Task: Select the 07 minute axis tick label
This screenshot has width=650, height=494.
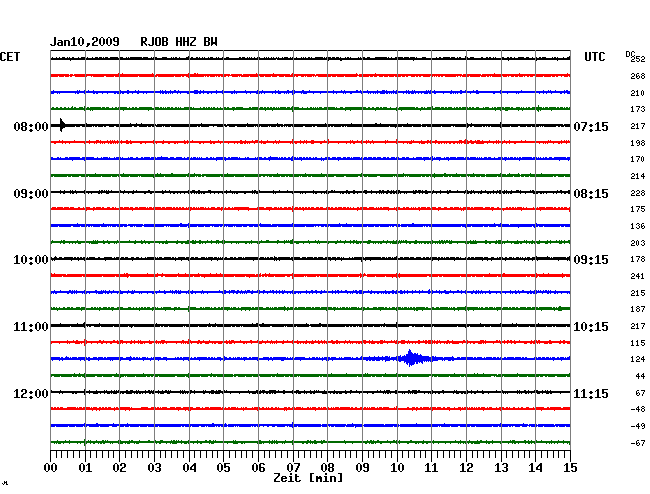Action: pyautogui.click(x=293, y=468)
